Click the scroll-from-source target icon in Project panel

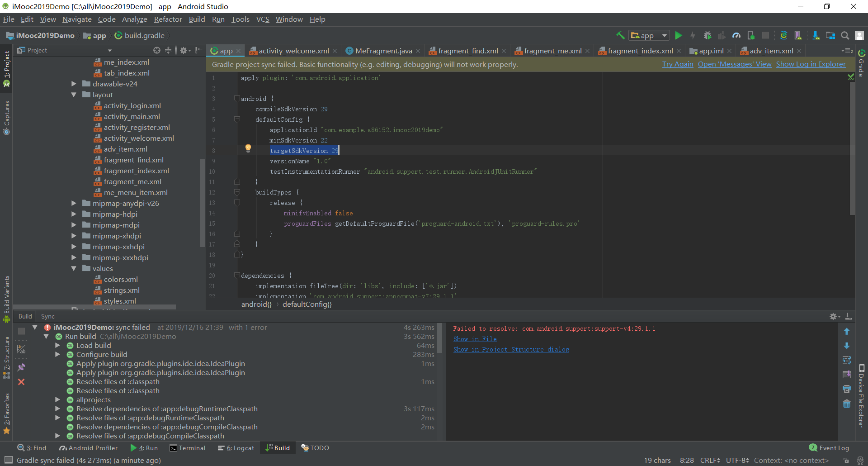pyautogui.click(x=157, y=50)
